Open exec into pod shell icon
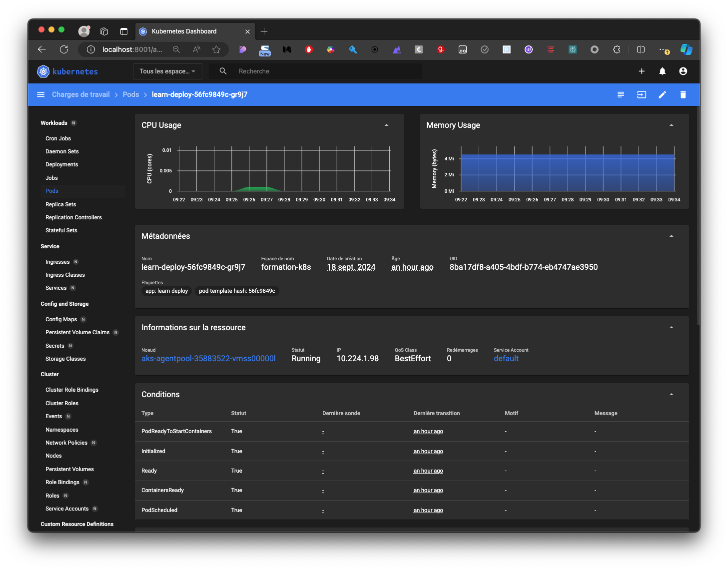This screenshot has height=569, width=728. point(642,95)
